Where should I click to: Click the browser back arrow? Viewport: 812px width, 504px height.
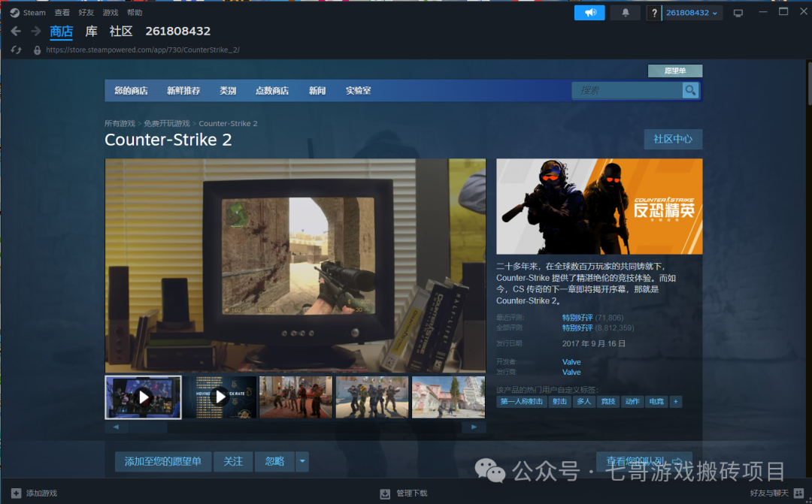15,32
